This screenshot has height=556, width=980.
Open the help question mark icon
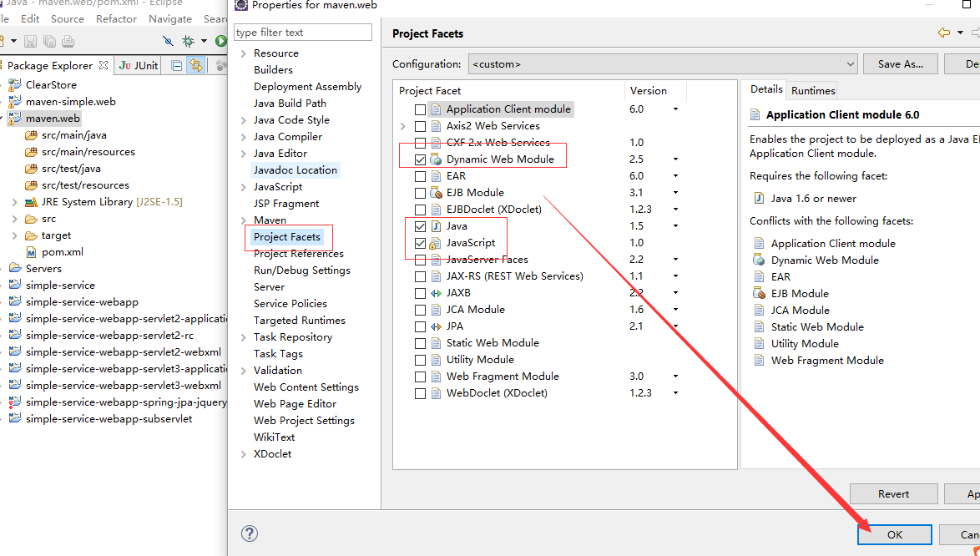(x=250, y=533)
